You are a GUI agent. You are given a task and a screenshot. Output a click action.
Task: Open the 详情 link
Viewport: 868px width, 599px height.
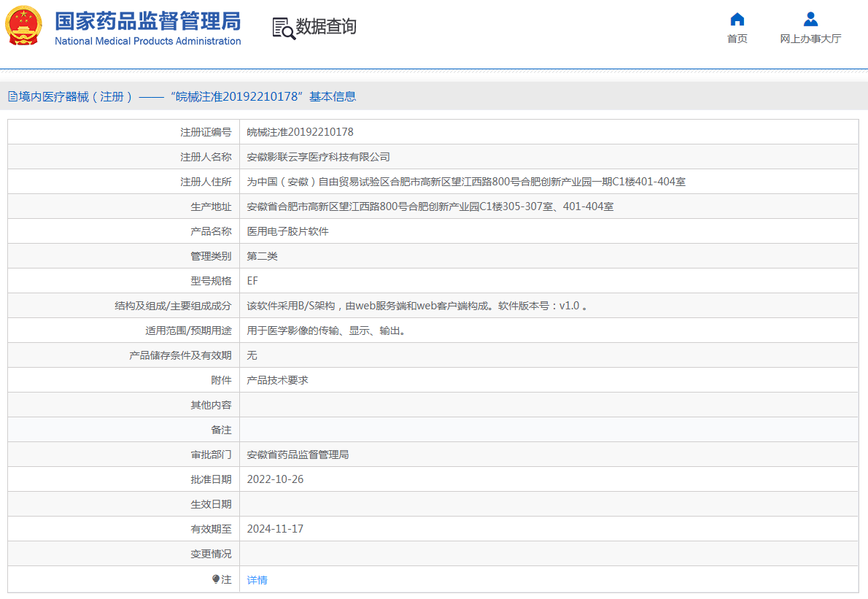(257, 579)
